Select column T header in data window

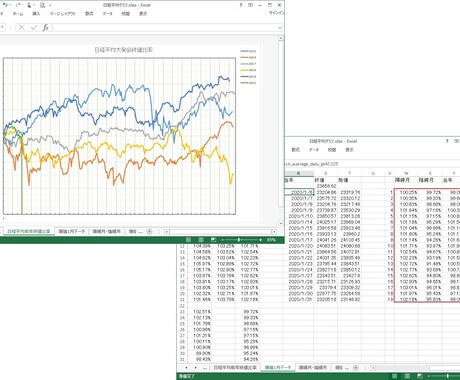[349, 173]
